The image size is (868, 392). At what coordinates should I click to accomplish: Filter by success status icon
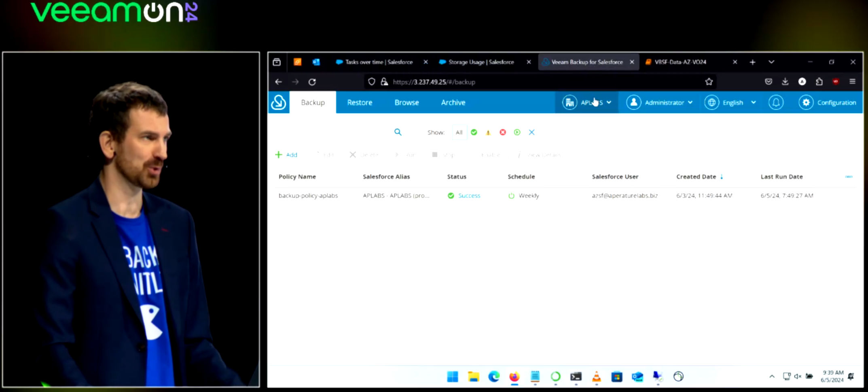point(474,132)
